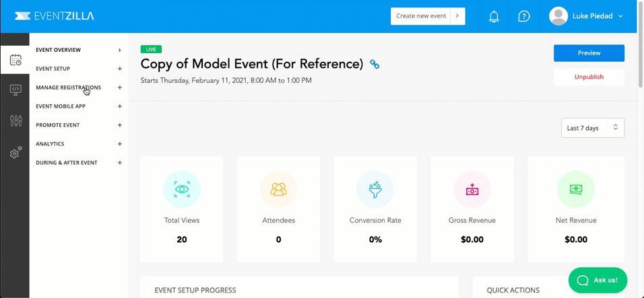This screenshot has height=298, width=644.
Task: Open the sliders controls sidebar icon
Action: 15,120
